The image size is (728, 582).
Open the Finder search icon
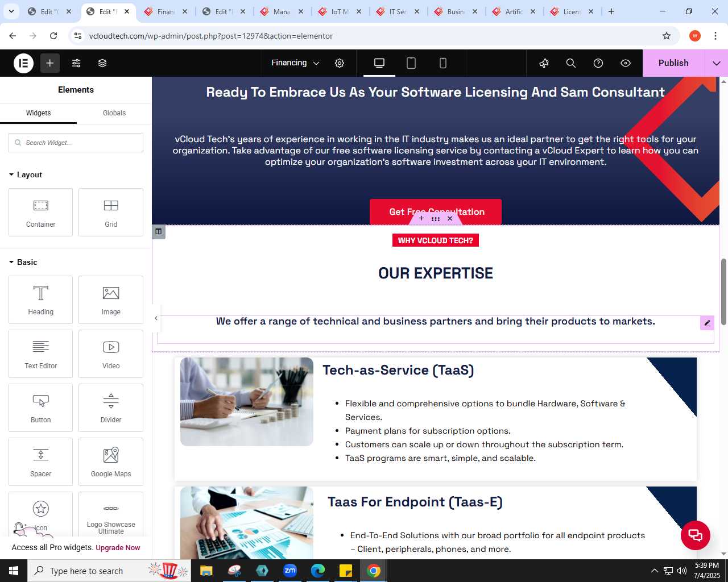571,63
